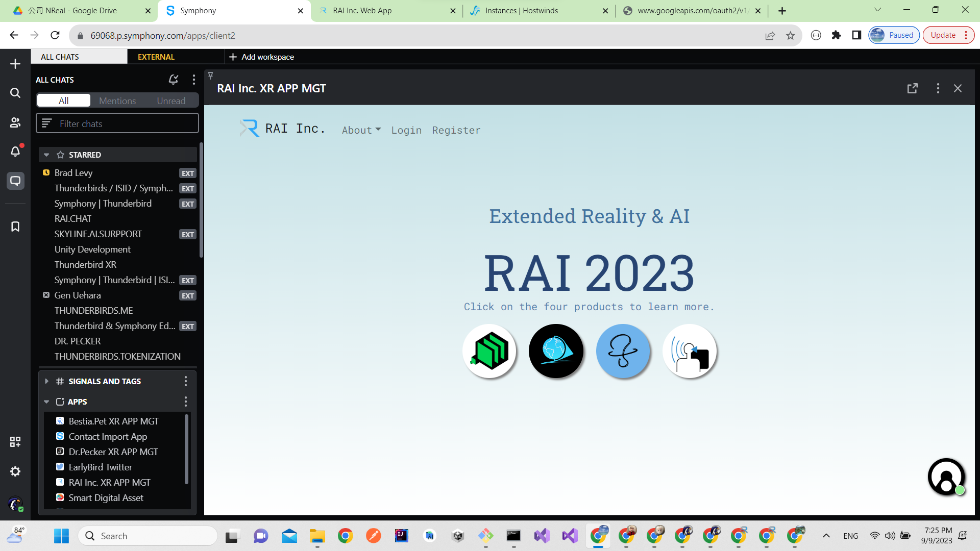
Task: Click the Register link
Action: [456, 130]
